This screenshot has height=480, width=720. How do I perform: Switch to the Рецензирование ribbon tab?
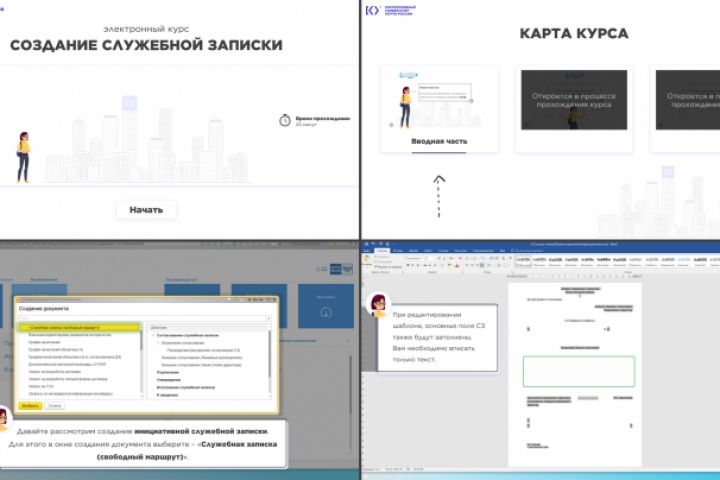pos(483,251)
